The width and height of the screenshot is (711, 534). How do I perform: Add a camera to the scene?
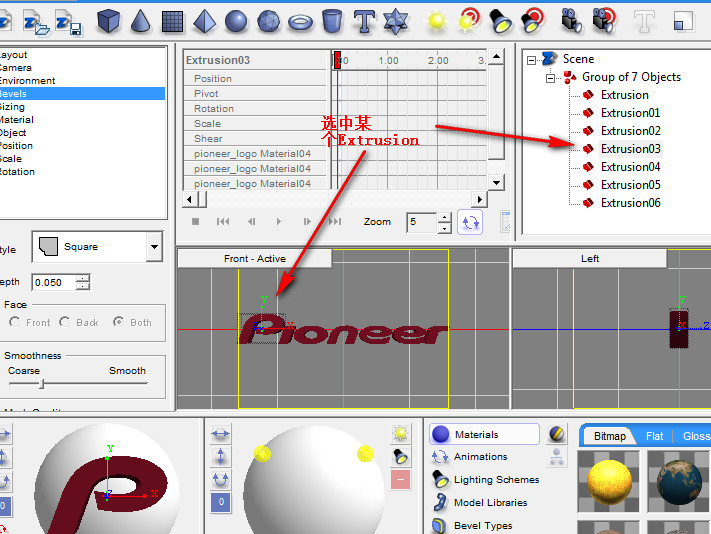(x=571, y=21)
